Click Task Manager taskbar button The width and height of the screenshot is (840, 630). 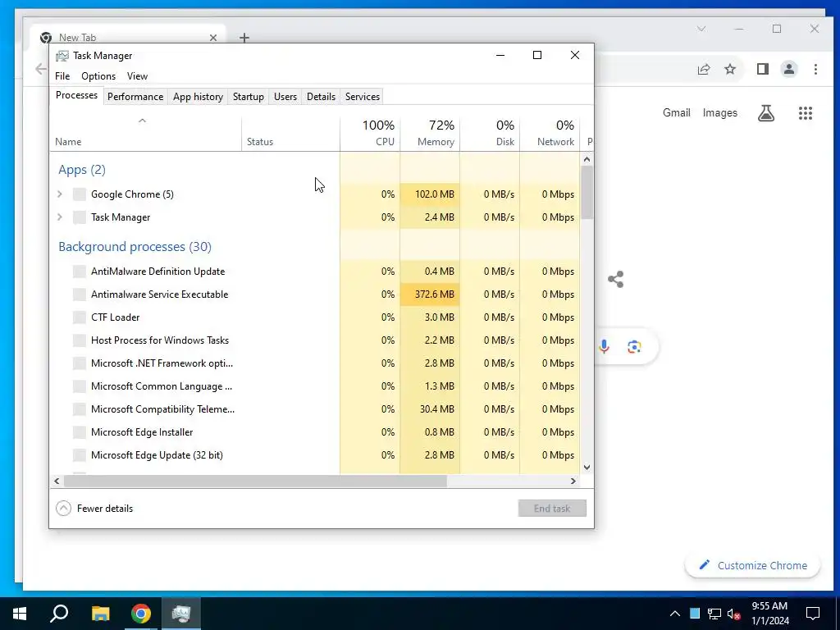[x=181, y=614]
